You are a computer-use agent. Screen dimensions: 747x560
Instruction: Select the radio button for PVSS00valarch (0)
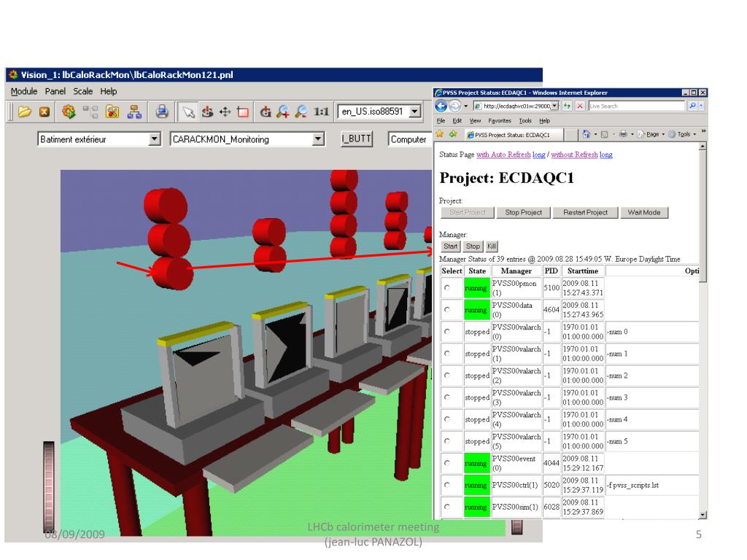pyautogui.click(x=447, y=332)
